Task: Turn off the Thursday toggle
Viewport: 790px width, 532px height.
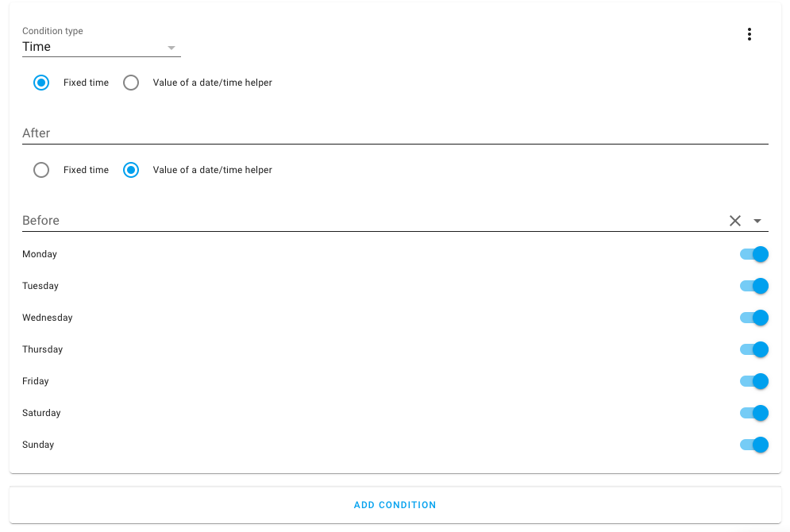Action: point(753,349)
